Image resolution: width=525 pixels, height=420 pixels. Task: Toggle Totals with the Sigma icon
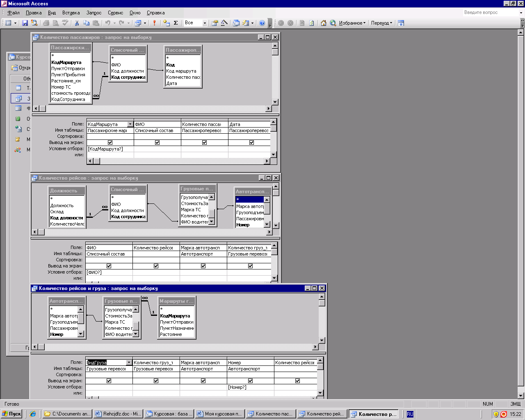click(176, 23)
